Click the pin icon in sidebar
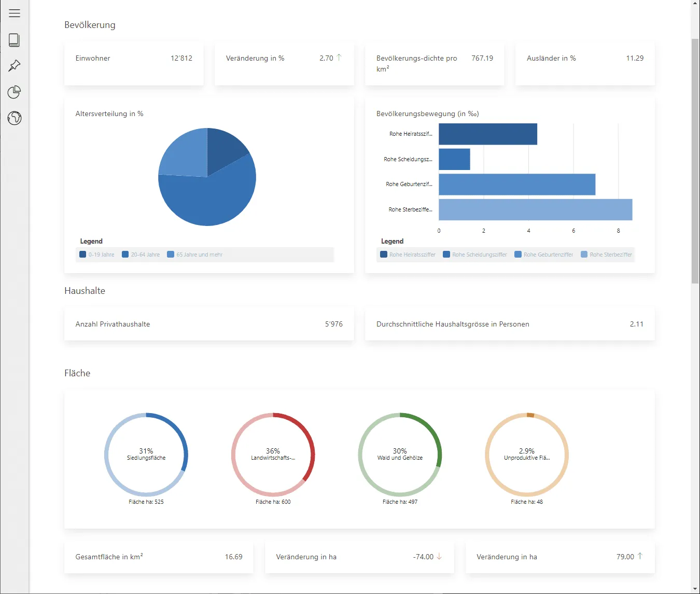The image size is (700, 594). click(x=15, y=66)
